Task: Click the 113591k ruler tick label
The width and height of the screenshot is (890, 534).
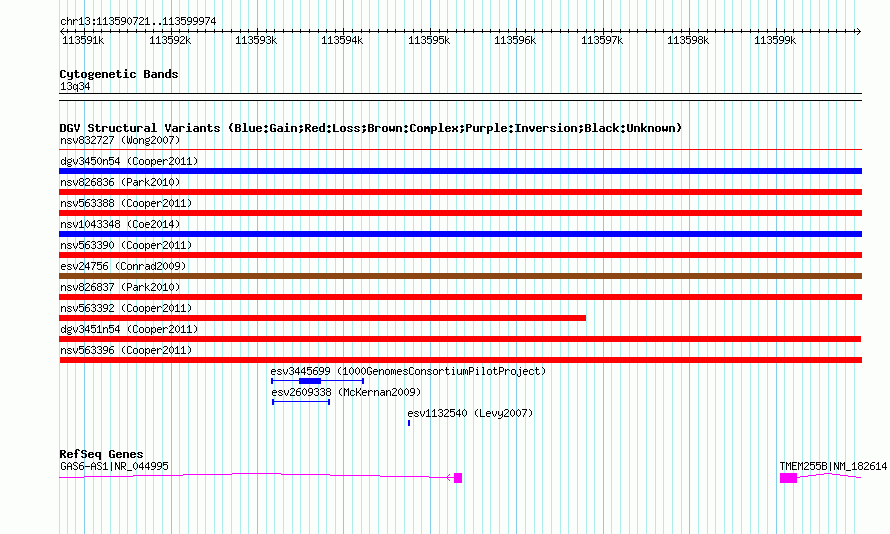Action: coord(83,40)
